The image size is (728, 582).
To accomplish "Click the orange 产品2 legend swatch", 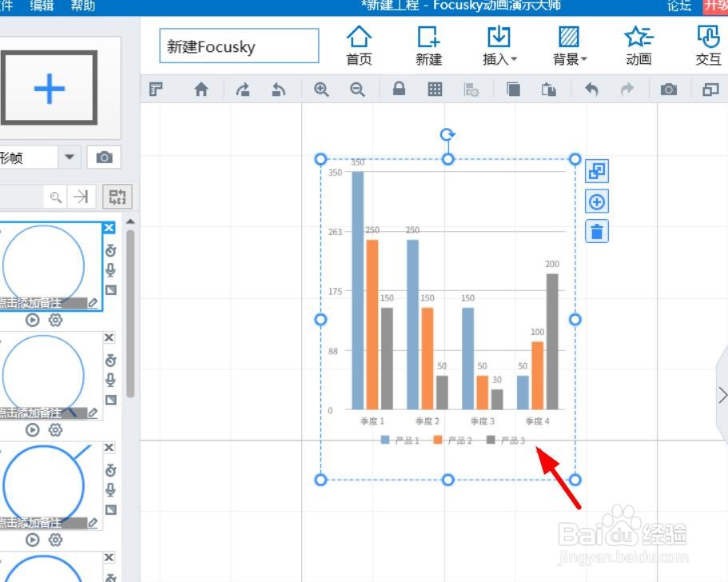I will [x=437, y=440].
